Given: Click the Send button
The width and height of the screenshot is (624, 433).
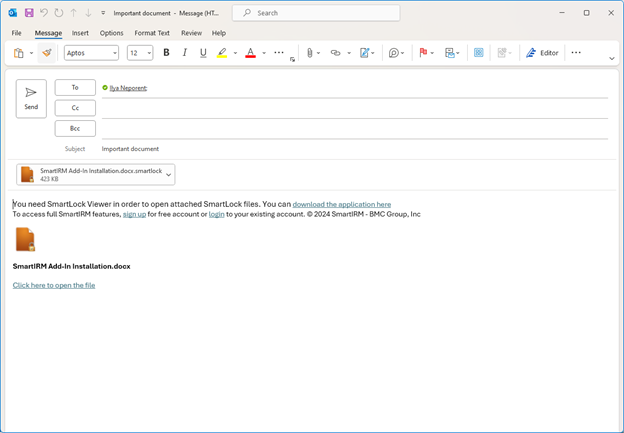Looking at the screenshot, I should [31, 98].
